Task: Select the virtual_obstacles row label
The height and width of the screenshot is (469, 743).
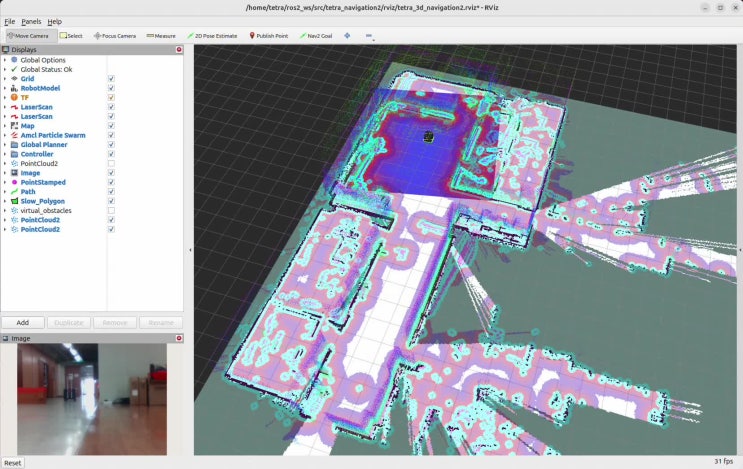Action: pyautogui.click(x=46, y=210)
